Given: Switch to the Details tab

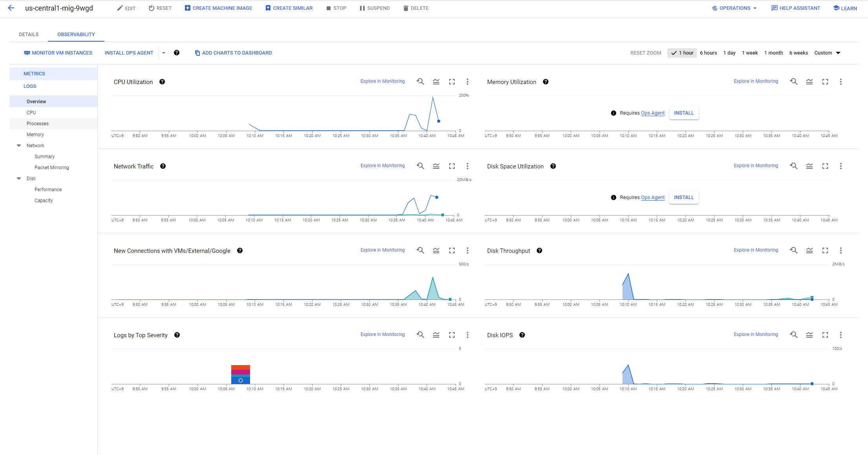Looking at the screenshot, I should [29, 34].
